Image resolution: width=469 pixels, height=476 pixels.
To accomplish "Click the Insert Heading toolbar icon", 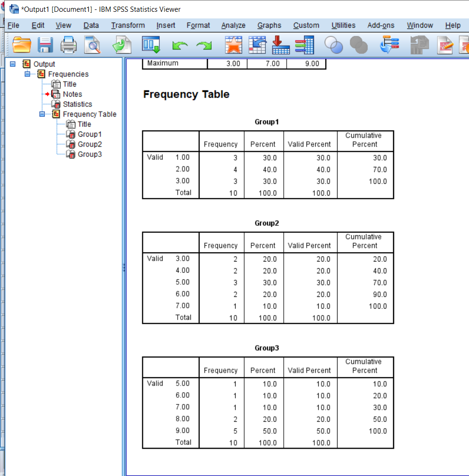I will tap(445, 45).
